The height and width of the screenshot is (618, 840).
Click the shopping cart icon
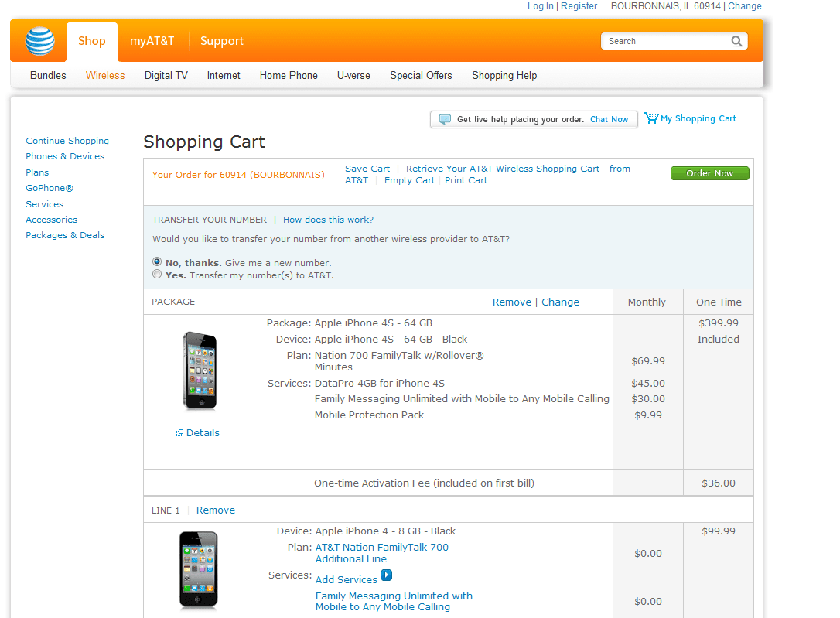point(650,118)
